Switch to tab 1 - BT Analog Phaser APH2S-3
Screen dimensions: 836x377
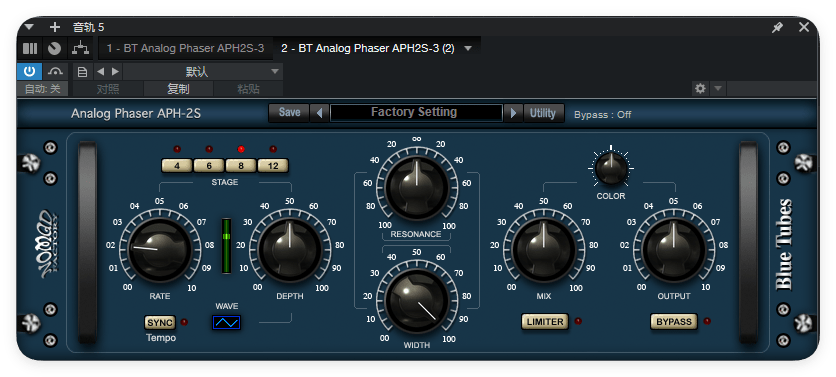(x=186, y=49)
